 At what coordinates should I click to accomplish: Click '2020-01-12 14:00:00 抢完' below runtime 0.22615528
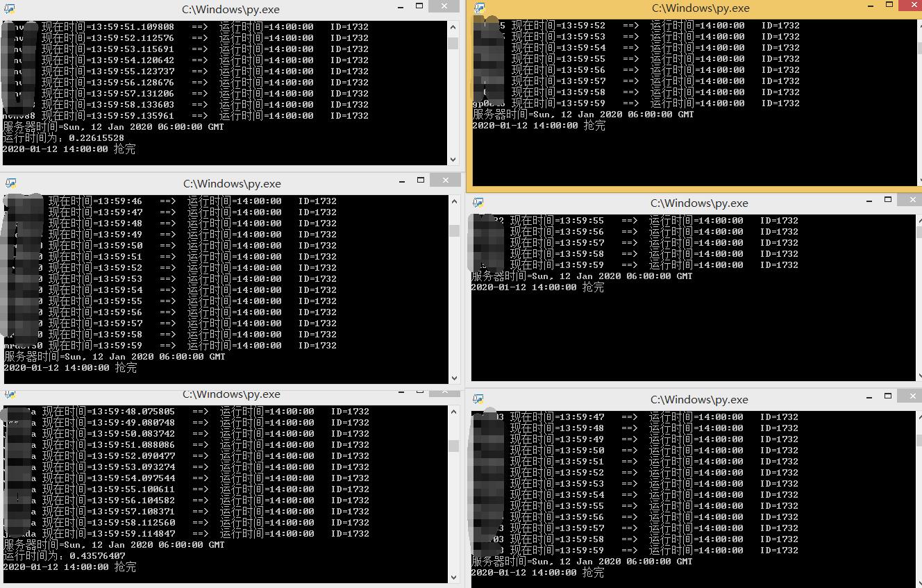(69, 149)
